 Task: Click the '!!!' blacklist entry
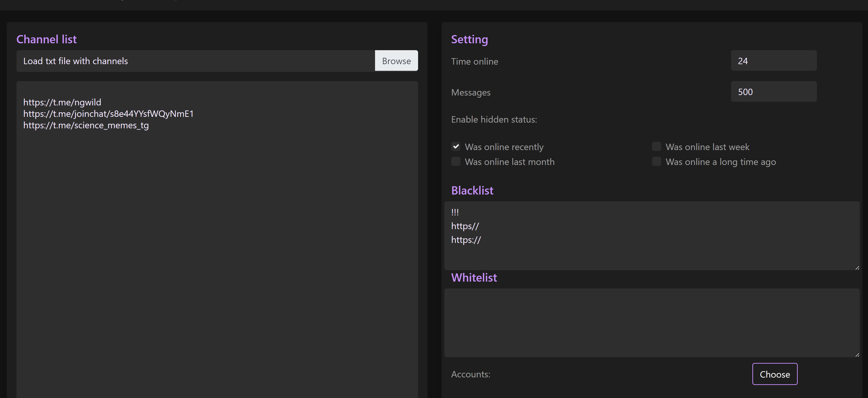(x=455, y=212)
